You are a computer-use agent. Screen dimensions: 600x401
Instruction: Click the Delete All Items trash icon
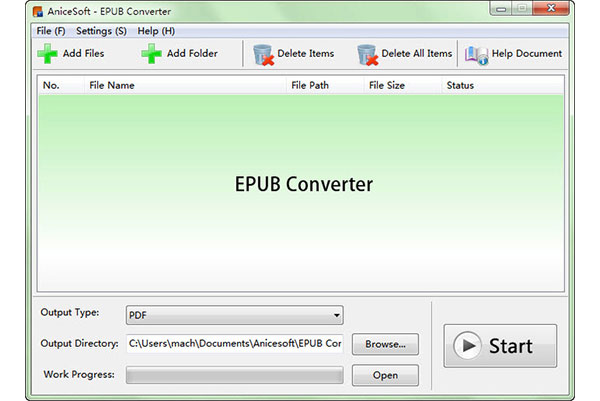[367, 54]
